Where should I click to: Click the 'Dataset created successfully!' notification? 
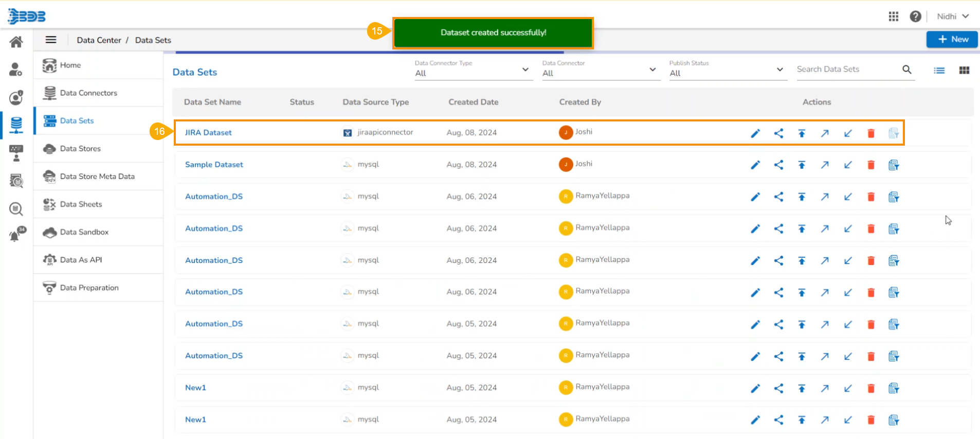(x=493, y=33)
